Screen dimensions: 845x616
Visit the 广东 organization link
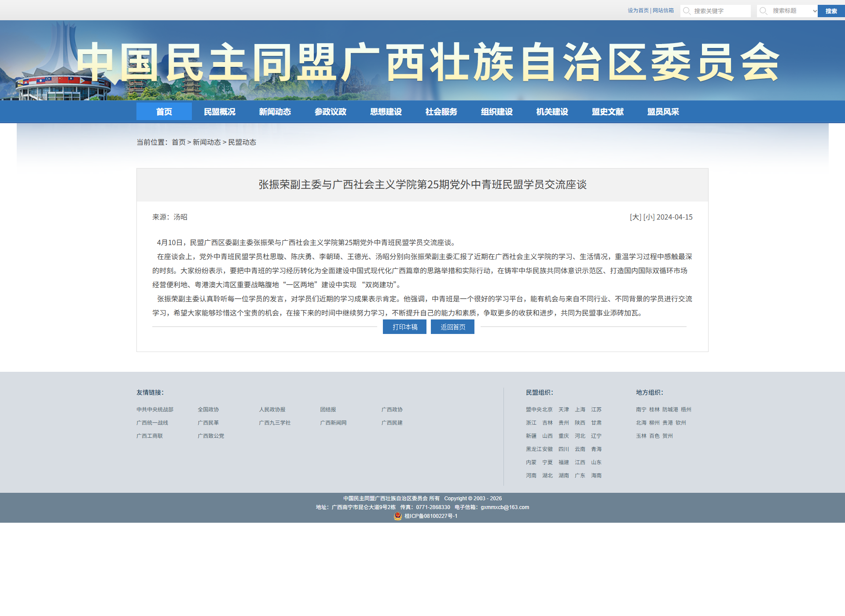pyautogui.click(x=580, y=476)
